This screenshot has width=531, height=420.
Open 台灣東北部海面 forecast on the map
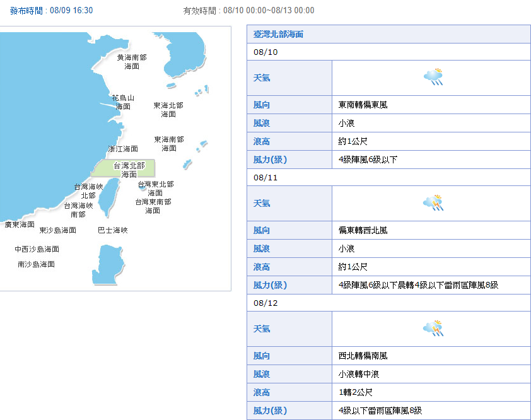pos(155,188)
